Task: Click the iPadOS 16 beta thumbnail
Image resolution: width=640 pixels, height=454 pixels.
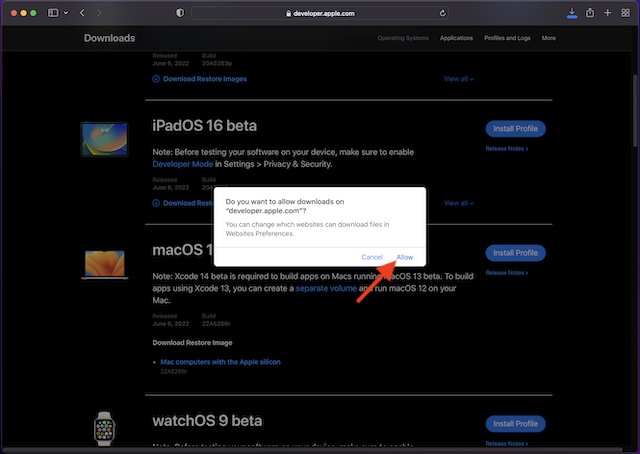Action: (104, 139)
